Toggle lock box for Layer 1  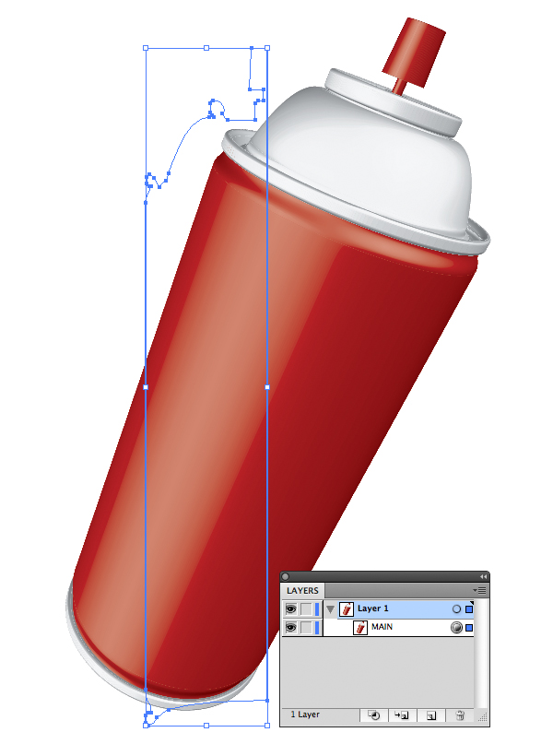[307, 609]
